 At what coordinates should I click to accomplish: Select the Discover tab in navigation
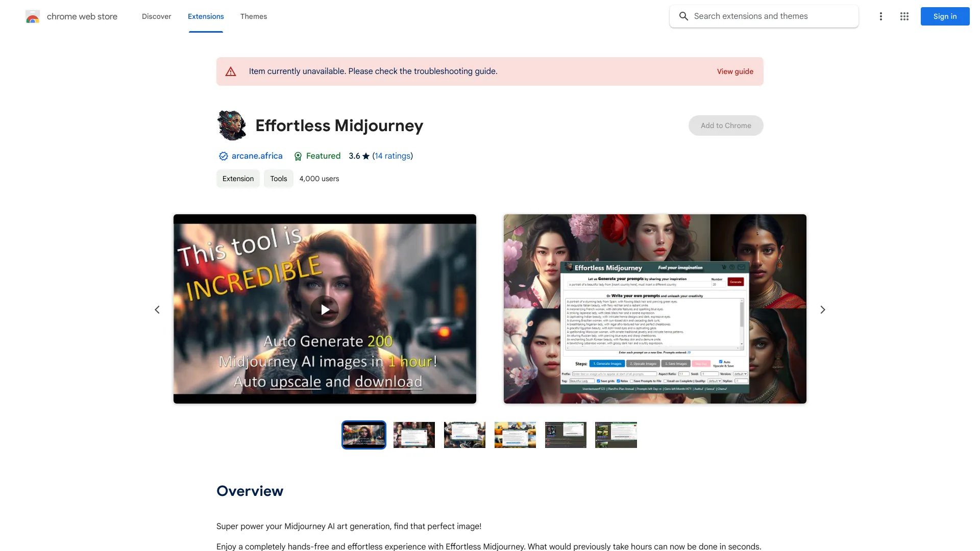point(156,15)
